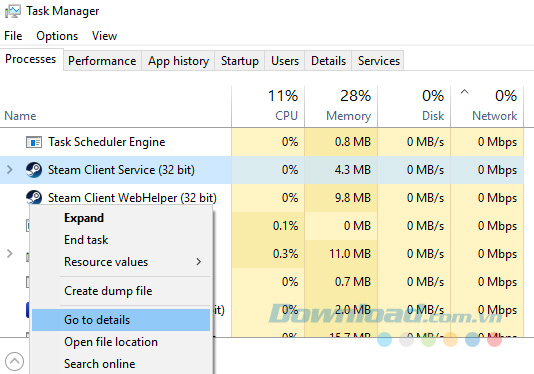The height and width of the screenshot is (374, 534).
Task: Choose Search online in the context menu
Action: coord(121,364)
